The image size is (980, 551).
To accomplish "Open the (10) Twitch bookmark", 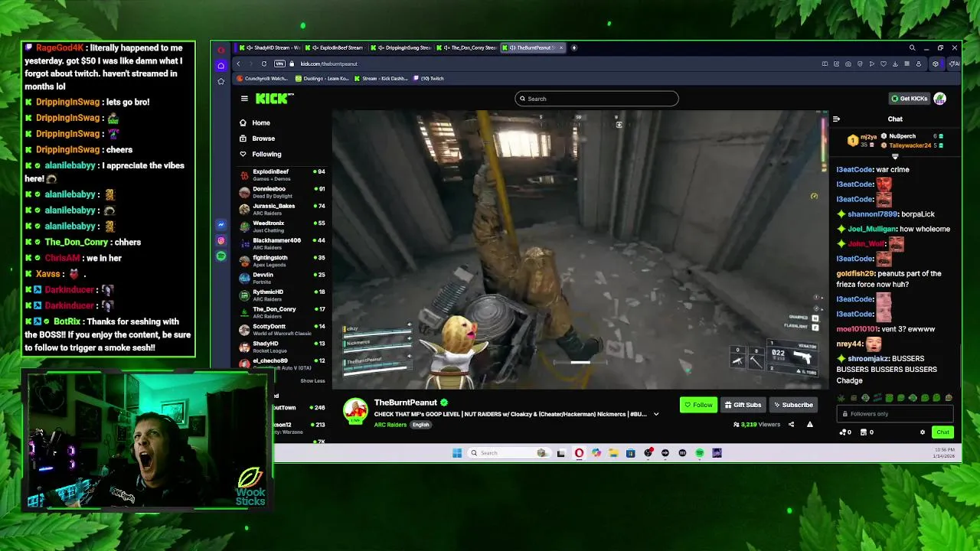I will point(429,78).
